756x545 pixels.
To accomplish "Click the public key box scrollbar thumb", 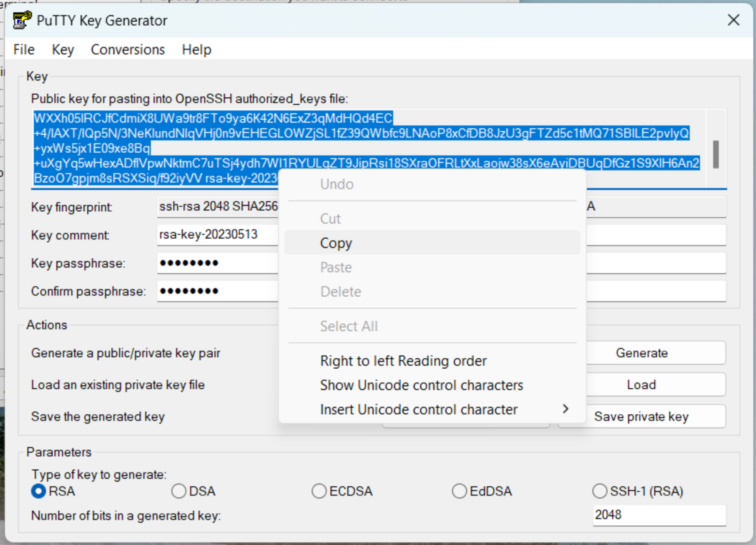I will pos(715,154).
